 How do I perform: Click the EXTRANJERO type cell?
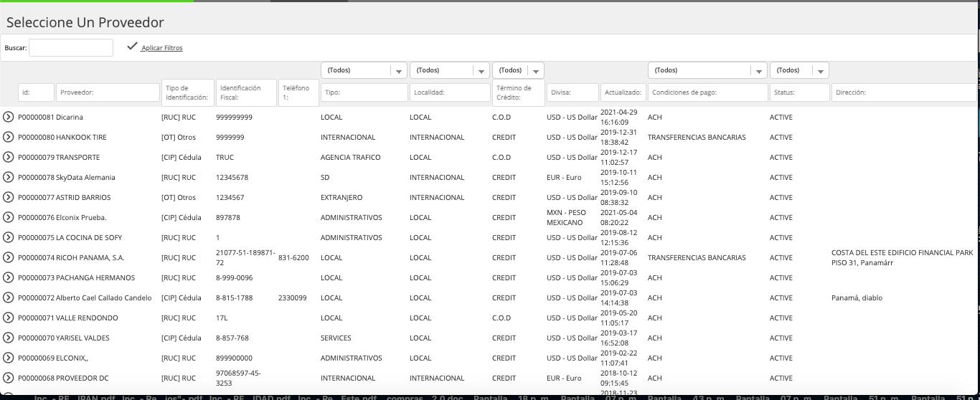click(341, 197)
